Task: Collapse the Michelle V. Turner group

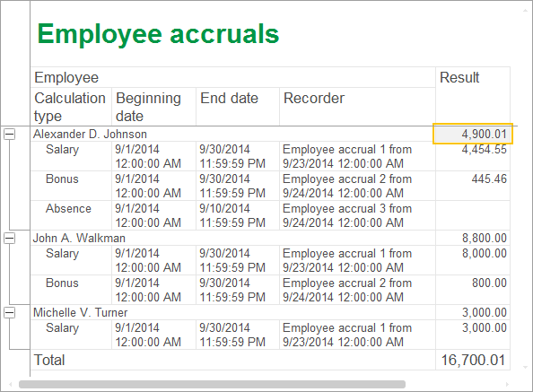Action: click(x=10, y=312)
